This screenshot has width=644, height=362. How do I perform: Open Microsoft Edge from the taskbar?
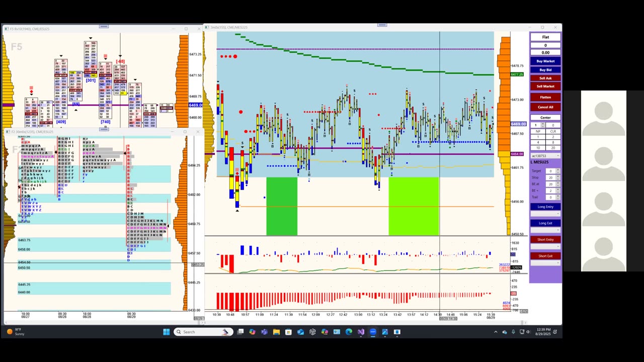point(349,332)
